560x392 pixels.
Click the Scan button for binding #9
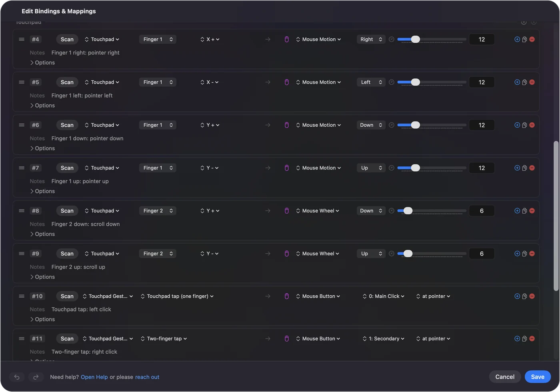pos(67,254)
